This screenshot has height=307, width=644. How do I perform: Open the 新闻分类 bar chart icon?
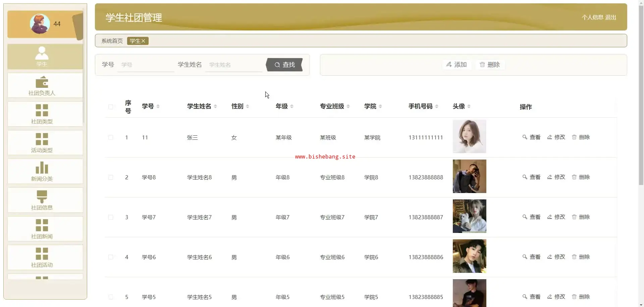42,168
